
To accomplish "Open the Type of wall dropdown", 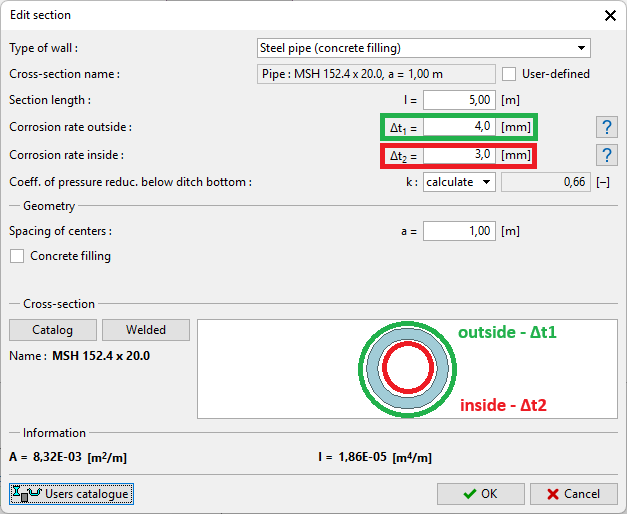I will pyautogui.click(x=423, y=48).
